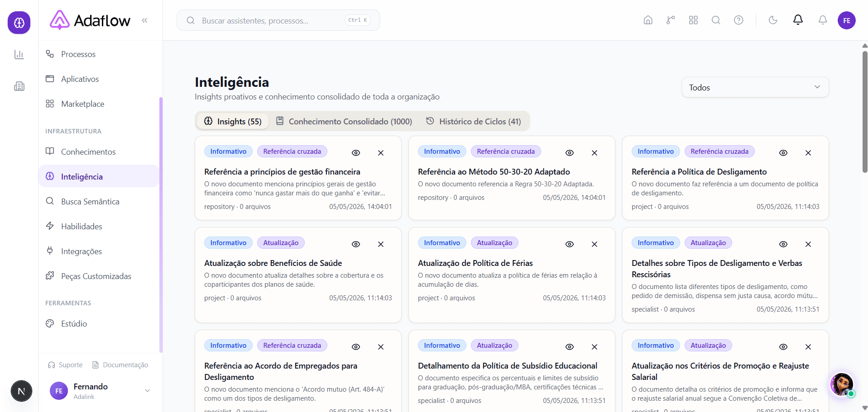The height and width of the screenshot is (412, 868).
Task: Dismiss the gestão financeira card
Action: (x=381, y=153)
